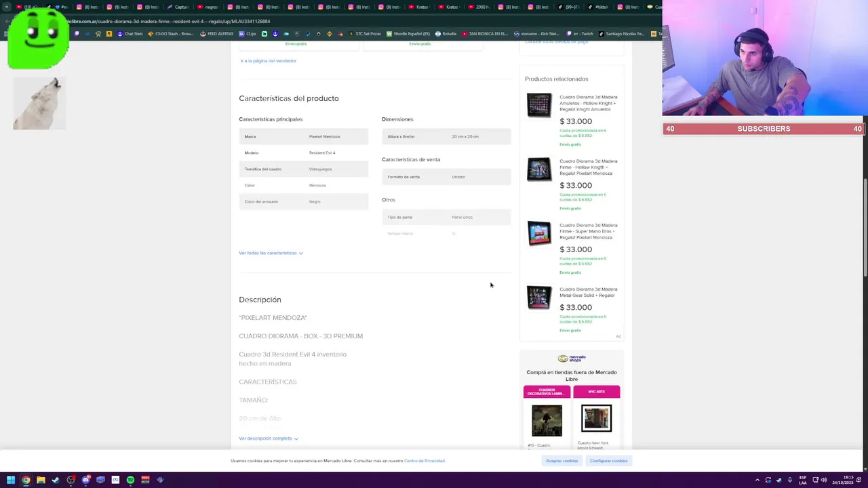This screenshot has height=488, width=868.
Task: Open Metal Gear Solid product thumbnail
Action: pyautogui.click(x=539, y=298)
